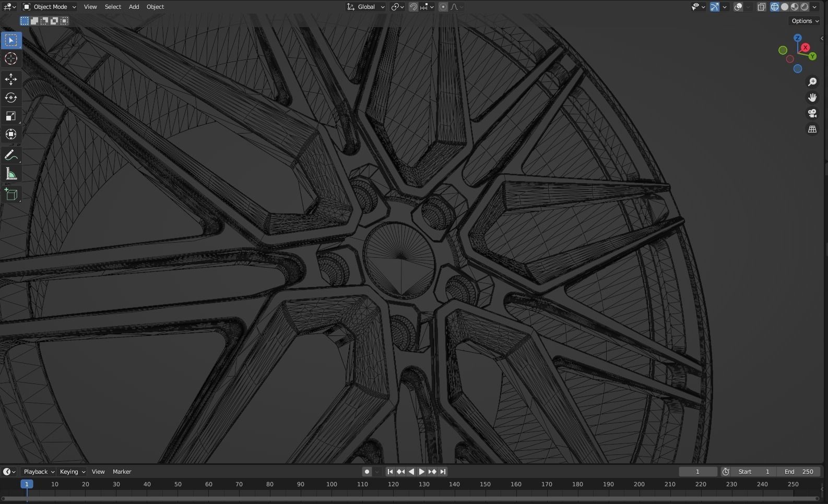Screen dimensions: 828x504
Task: Select the 3D Cursor tool
Action: (11, 58)
